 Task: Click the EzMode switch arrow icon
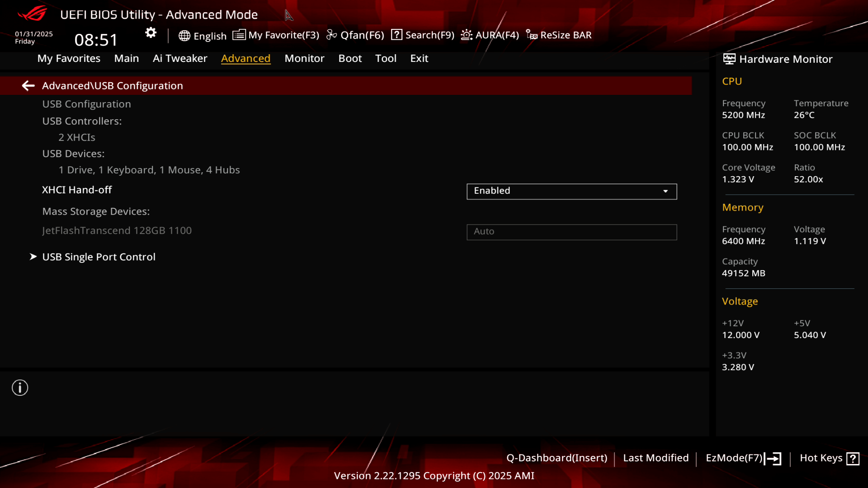coord(773,459)
